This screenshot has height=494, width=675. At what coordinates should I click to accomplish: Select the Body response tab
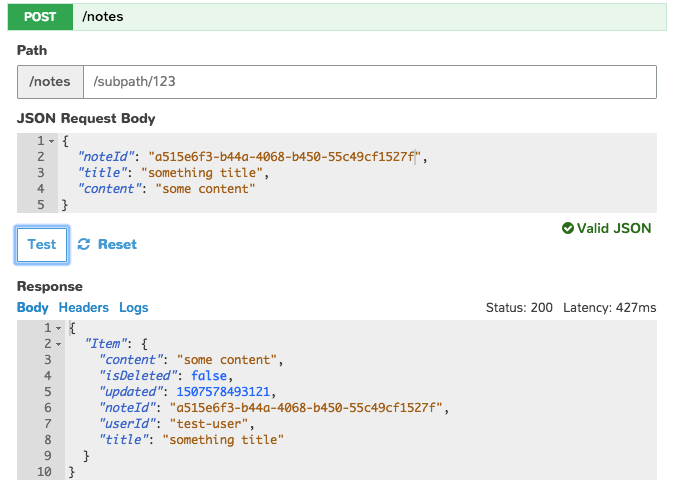click(x=32, y=307)
